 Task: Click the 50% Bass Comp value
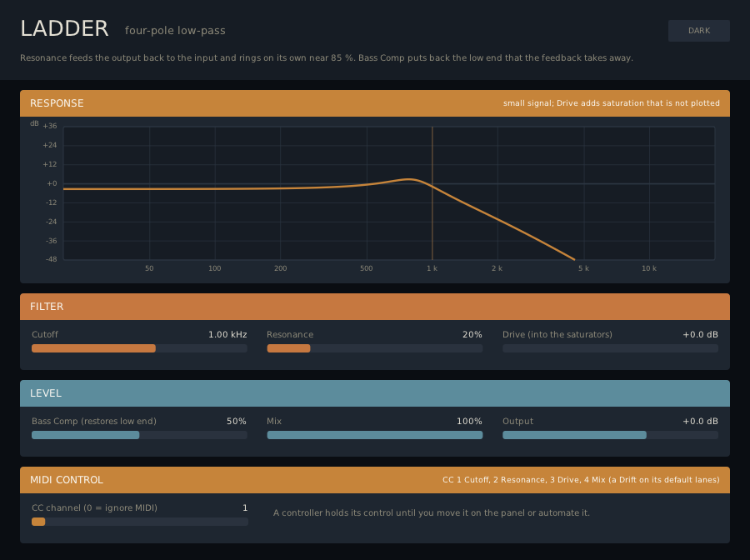(237, 421)
